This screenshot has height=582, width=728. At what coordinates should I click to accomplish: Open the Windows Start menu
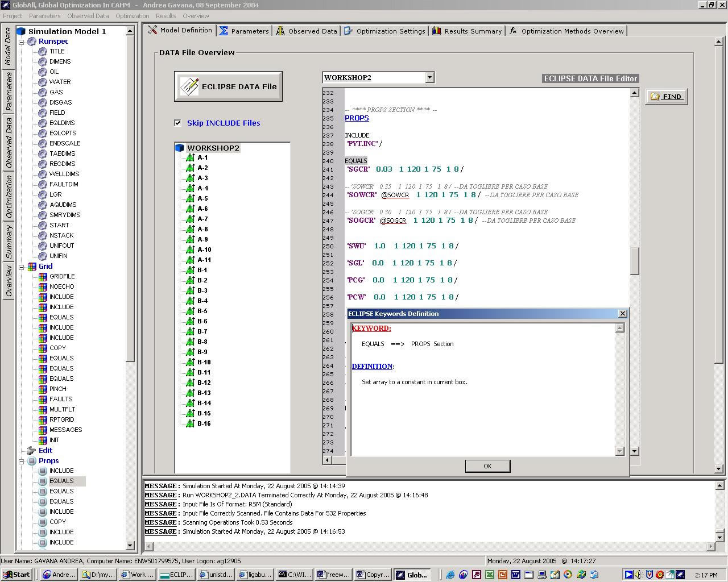(x=16, y=575)
